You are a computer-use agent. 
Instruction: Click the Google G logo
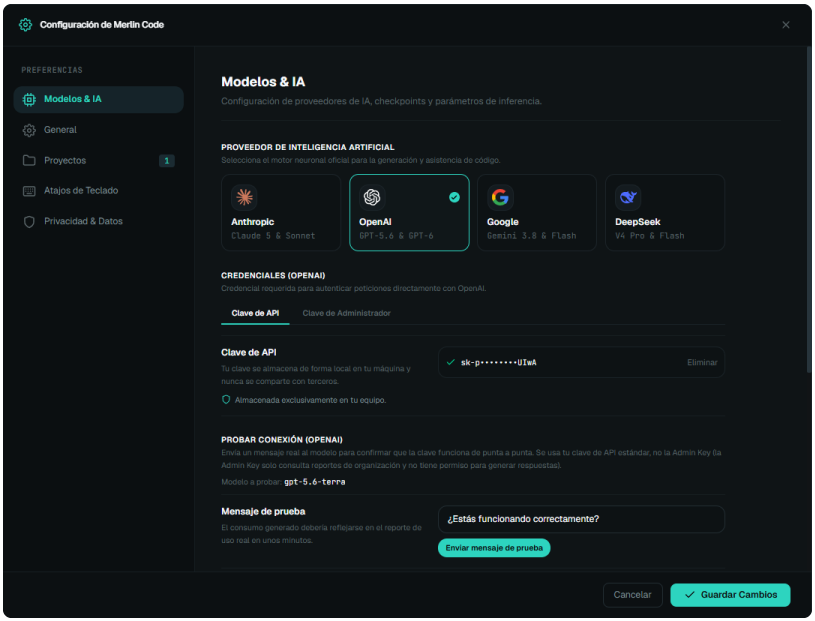[x=500, y=197]
